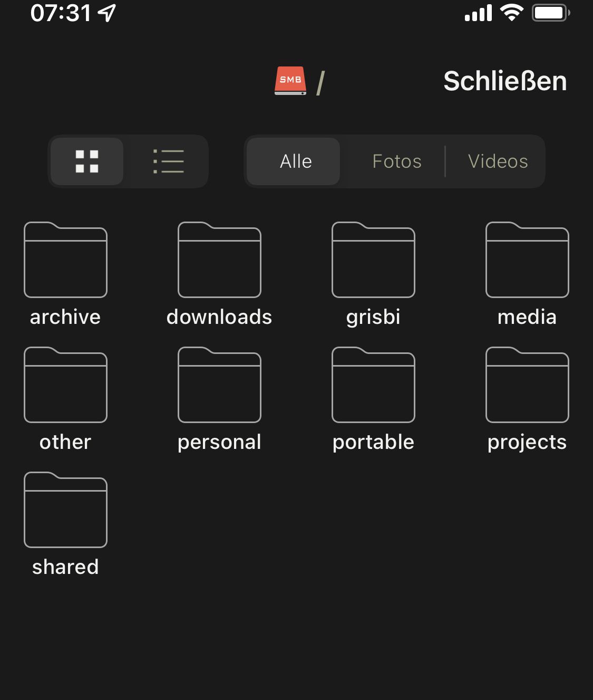Select the 'personal' folder label
The image size is (593, 700).
219,443
